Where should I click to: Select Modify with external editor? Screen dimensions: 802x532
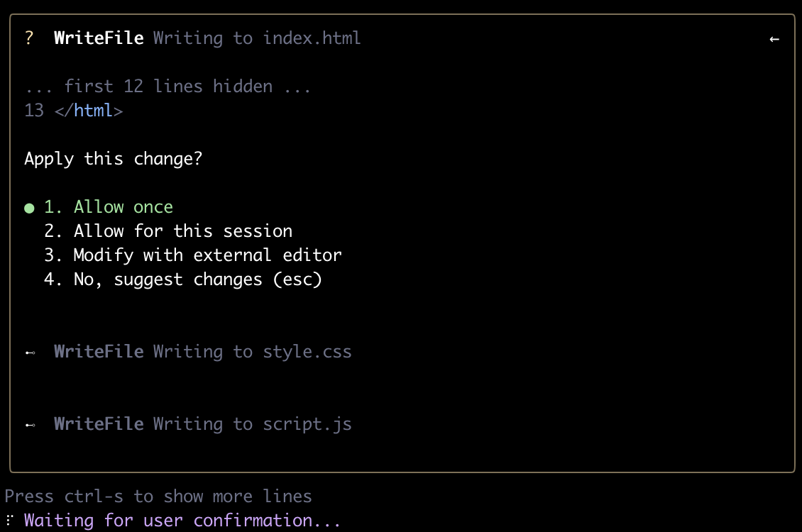pos(193,255)
